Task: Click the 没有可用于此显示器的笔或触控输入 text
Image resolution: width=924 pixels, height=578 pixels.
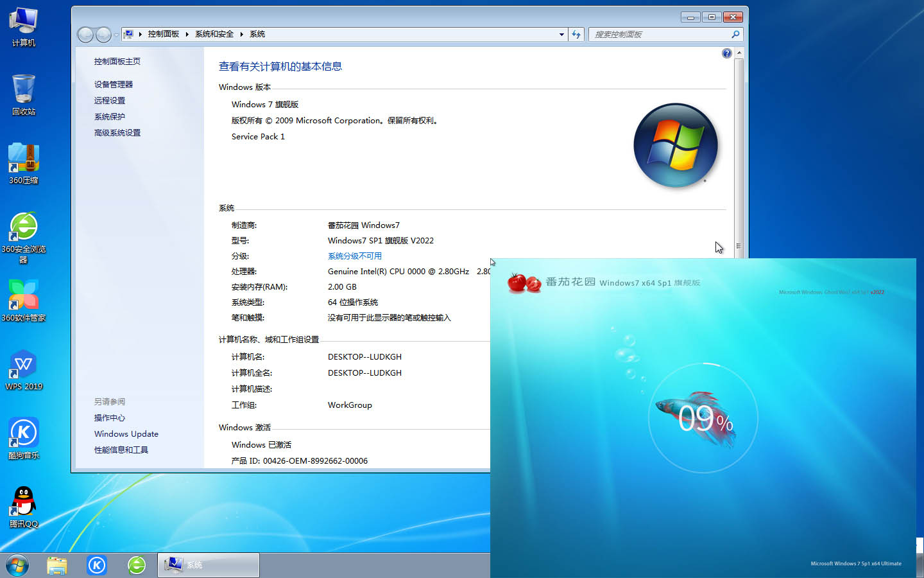Action: point(389,317)
